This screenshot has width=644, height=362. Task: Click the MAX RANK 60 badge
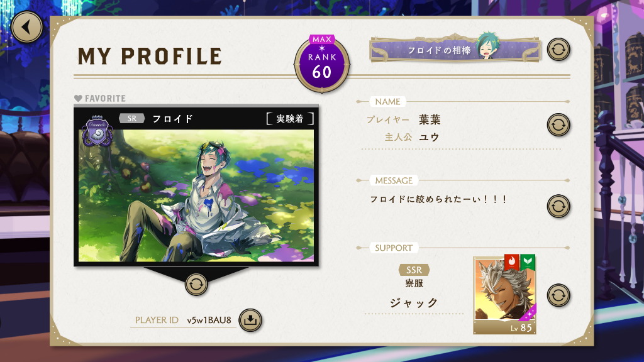(x=322, y=63)
